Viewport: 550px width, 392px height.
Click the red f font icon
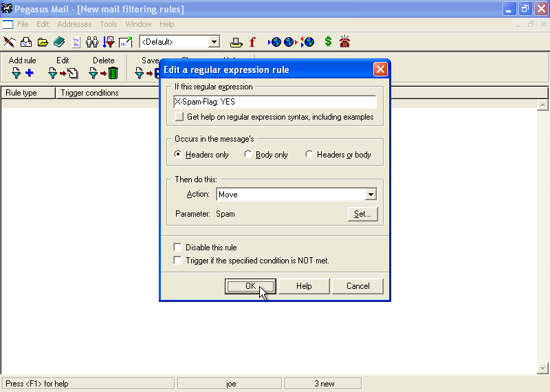[252, 42]
